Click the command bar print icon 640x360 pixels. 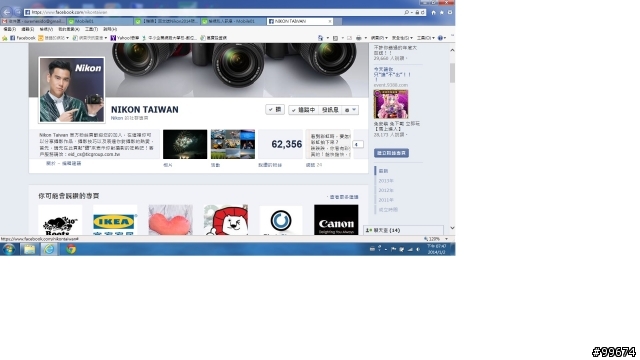(358, 38)
